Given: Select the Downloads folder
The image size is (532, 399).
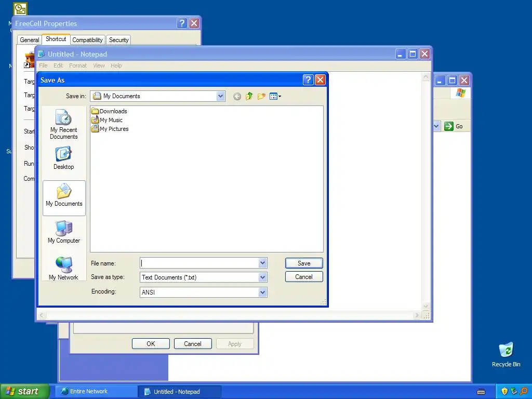Looking at the screenshot, I should [x=109, y=111].
